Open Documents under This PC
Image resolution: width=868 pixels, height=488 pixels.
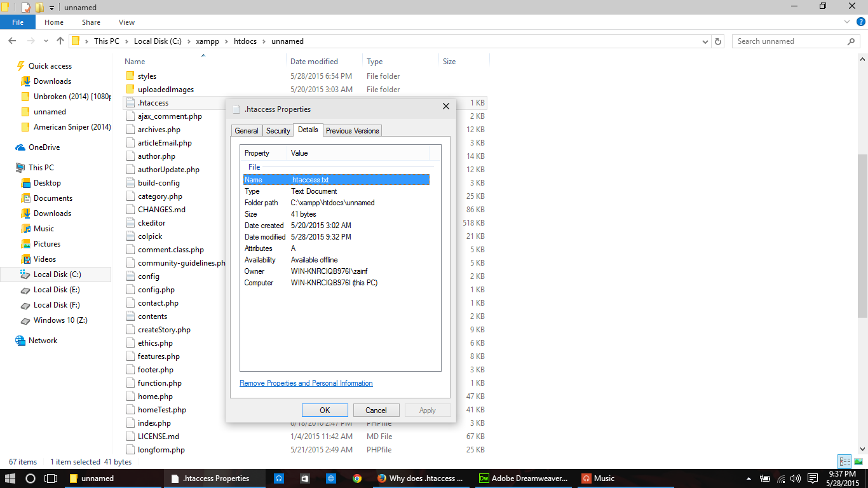click(x=53, y=198)
